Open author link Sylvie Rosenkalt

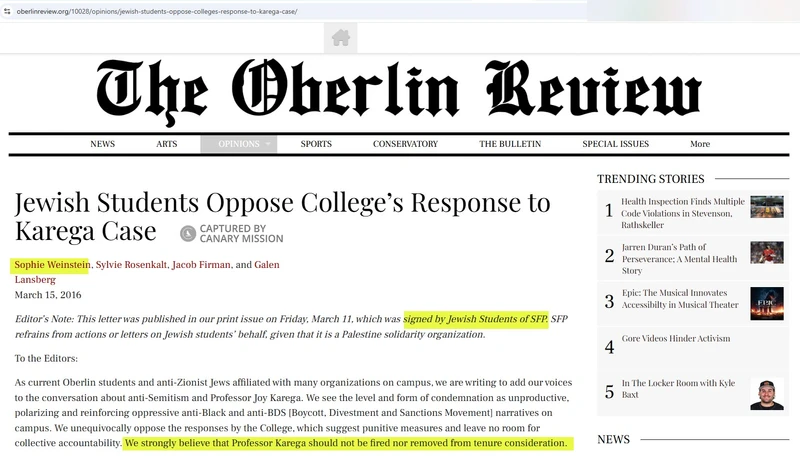[131, 265]
